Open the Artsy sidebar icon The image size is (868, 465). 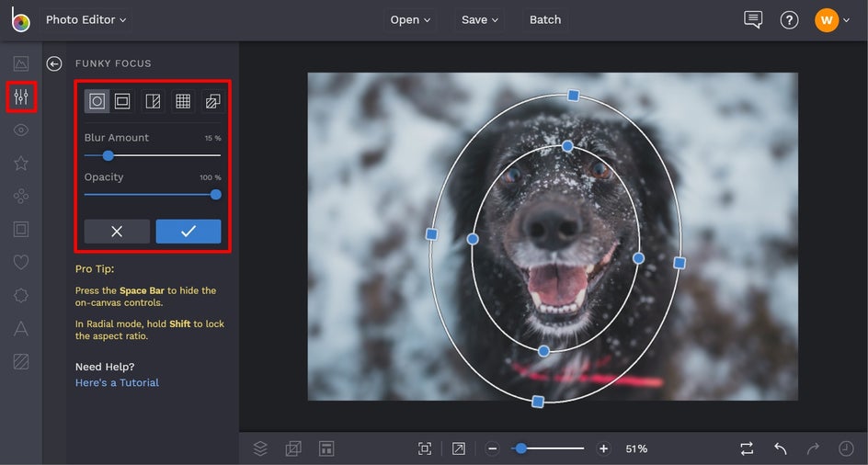[21, 196]
